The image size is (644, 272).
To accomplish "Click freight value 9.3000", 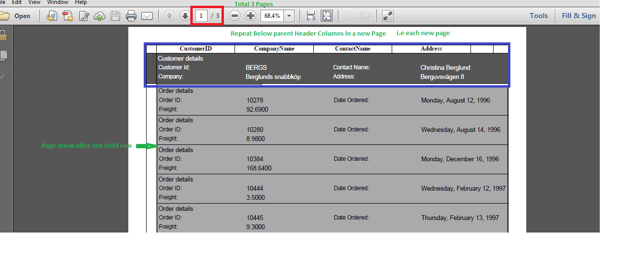I will pyautogui.click(x=256, y=227).
